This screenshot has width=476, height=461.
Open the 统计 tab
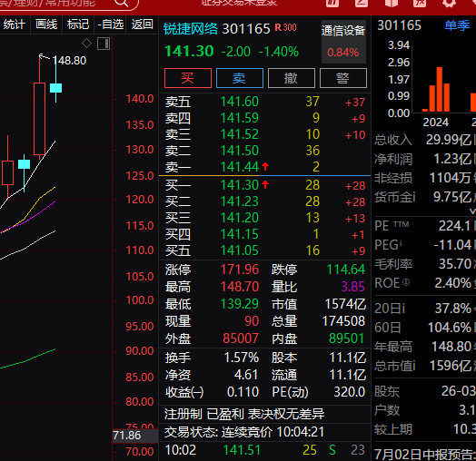click(14, 25)
